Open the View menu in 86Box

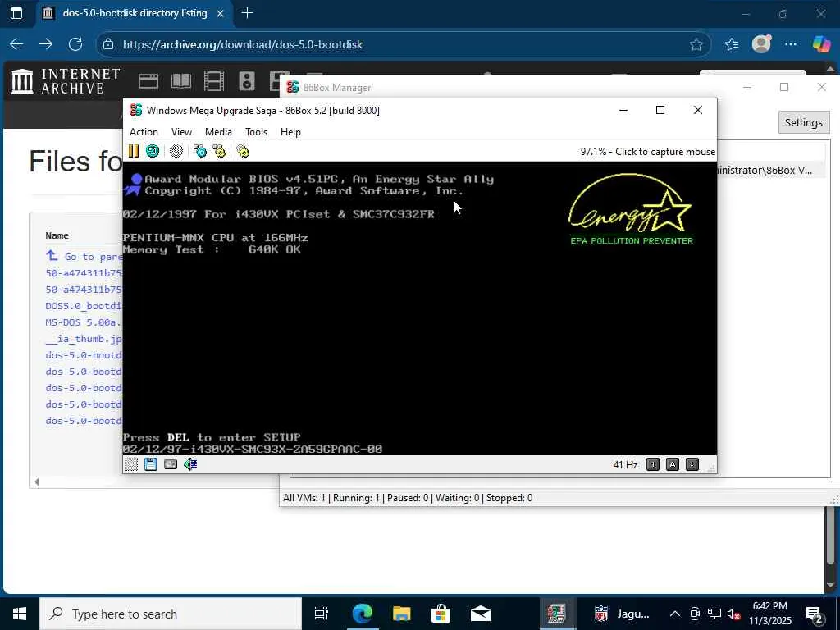coord(181,132)
